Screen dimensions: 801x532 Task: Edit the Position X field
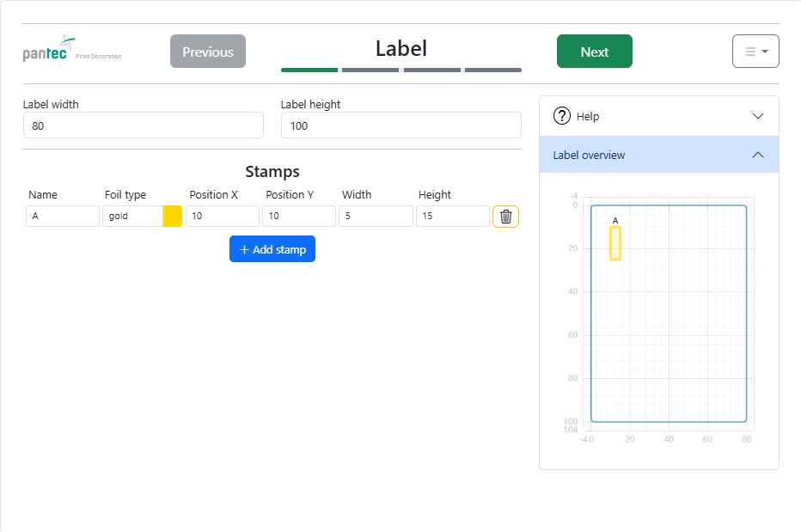[x=223, y=217]
